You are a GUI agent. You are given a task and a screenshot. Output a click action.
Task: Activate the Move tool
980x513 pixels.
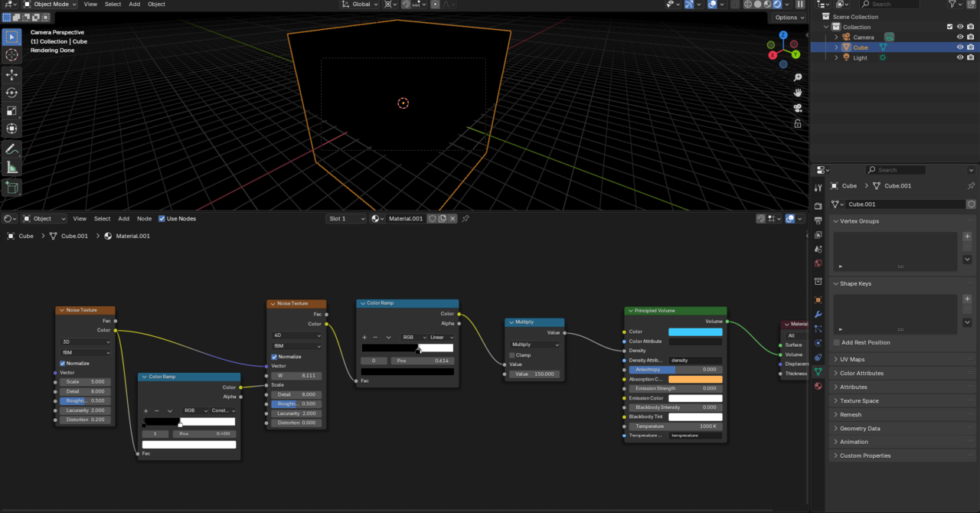pos(11,74)
